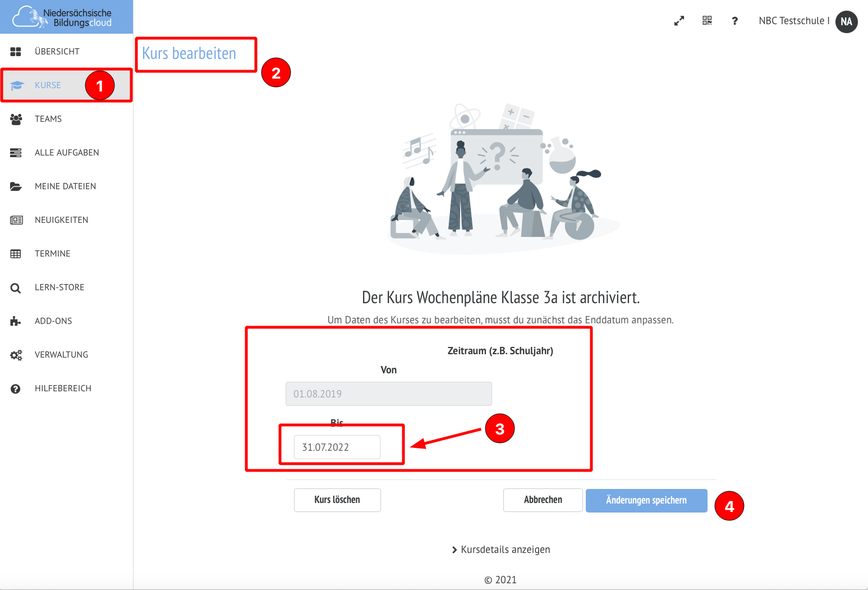Click the Kurs löschen button
The height and width of the screenshot is (590, 868).
[337, 500]
